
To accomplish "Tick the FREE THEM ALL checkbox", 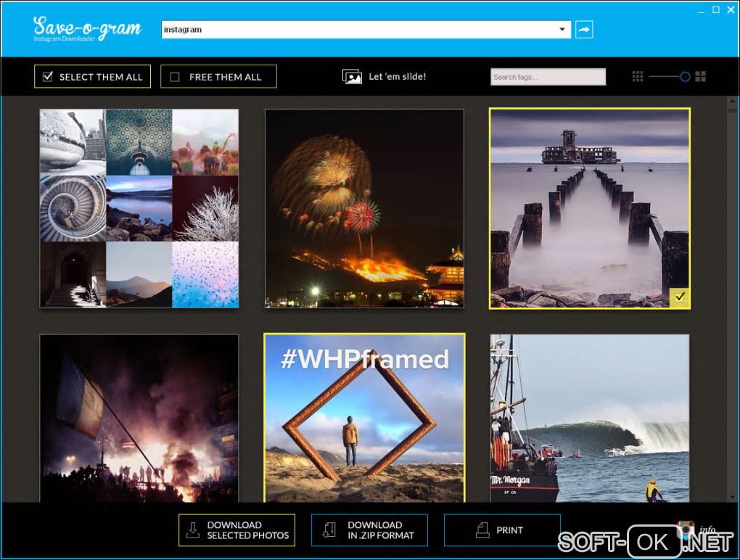I will (x=175, y=77).
